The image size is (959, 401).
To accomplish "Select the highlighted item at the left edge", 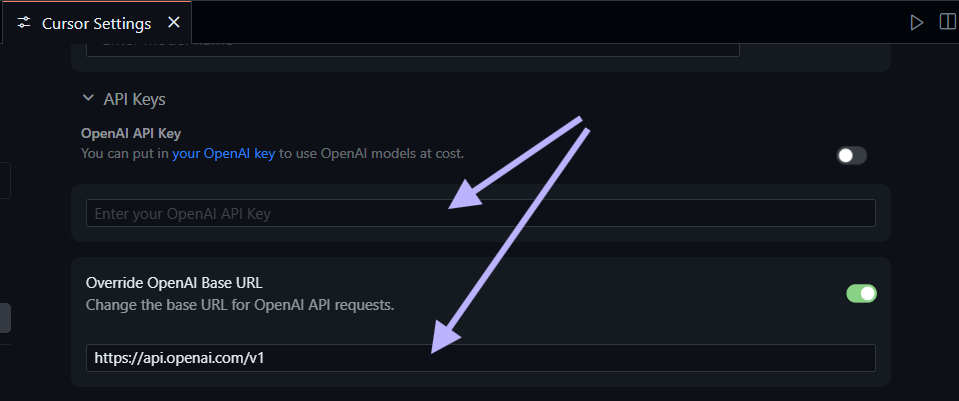I will click(5, 318).
